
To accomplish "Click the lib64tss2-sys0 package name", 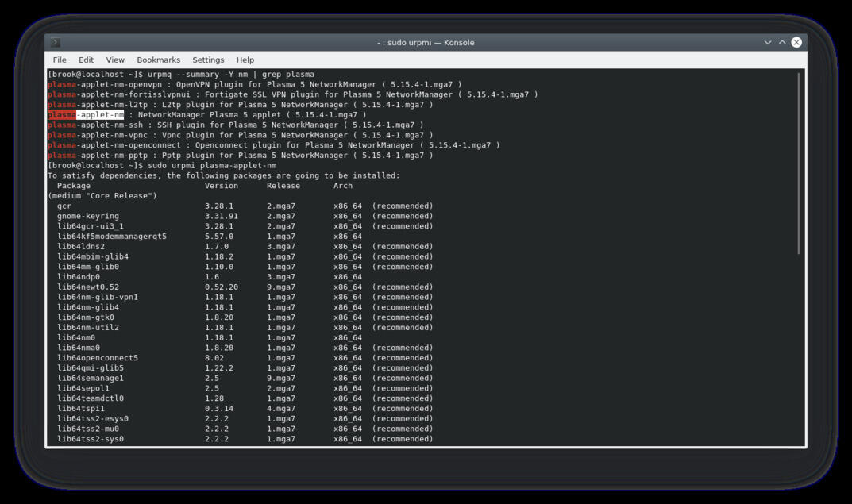I will (x=91, y=440).
